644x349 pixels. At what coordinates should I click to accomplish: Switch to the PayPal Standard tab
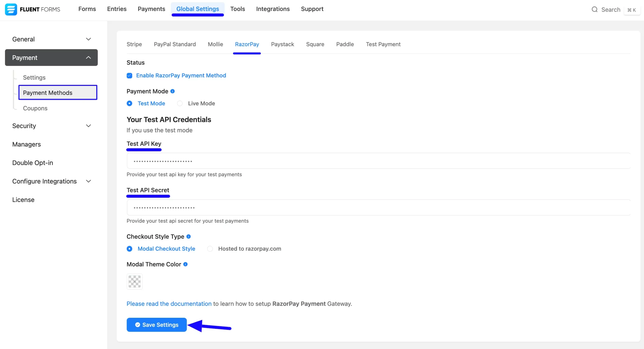[x=175, y=44]
